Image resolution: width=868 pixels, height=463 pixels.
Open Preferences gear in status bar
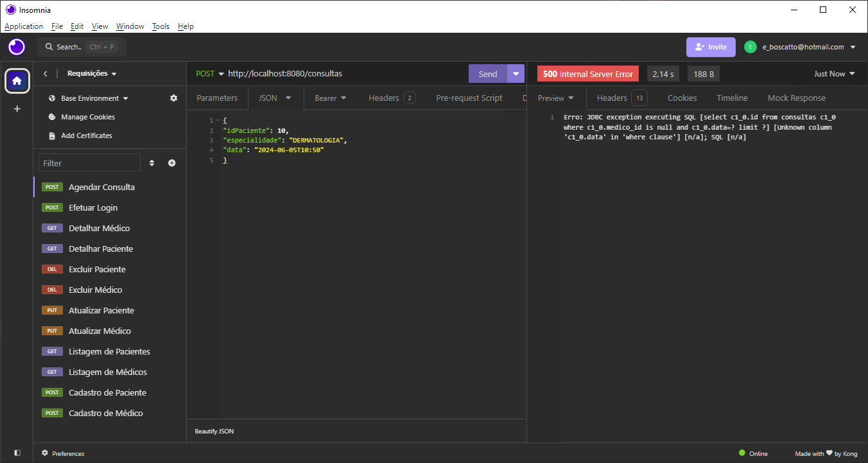[45, 453]
